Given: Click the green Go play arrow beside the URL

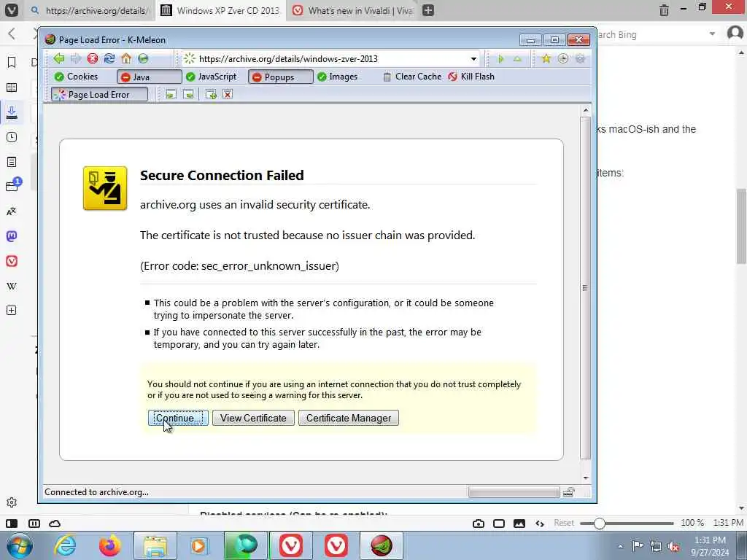Looking at the screenshot, I should 500,59.
